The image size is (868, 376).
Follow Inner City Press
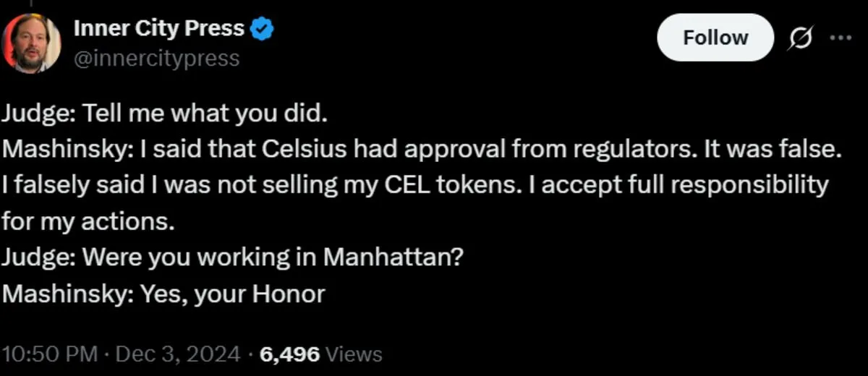tap(715, 38)
